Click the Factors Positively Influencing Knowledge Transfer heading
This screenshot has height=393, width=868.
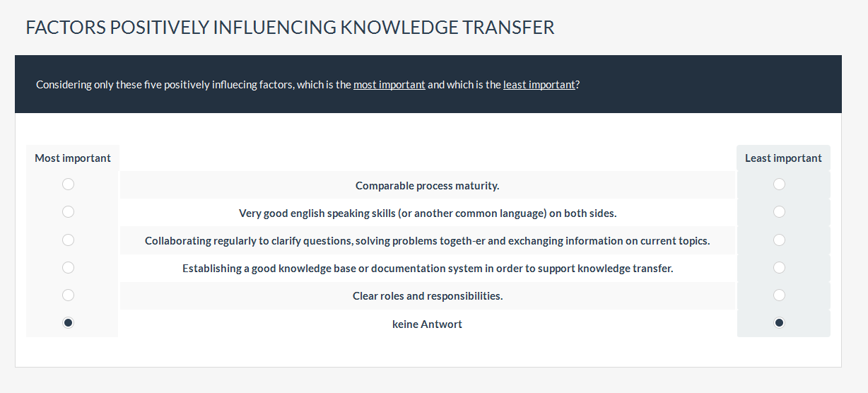pyautogui.click(x=290, y=28)
